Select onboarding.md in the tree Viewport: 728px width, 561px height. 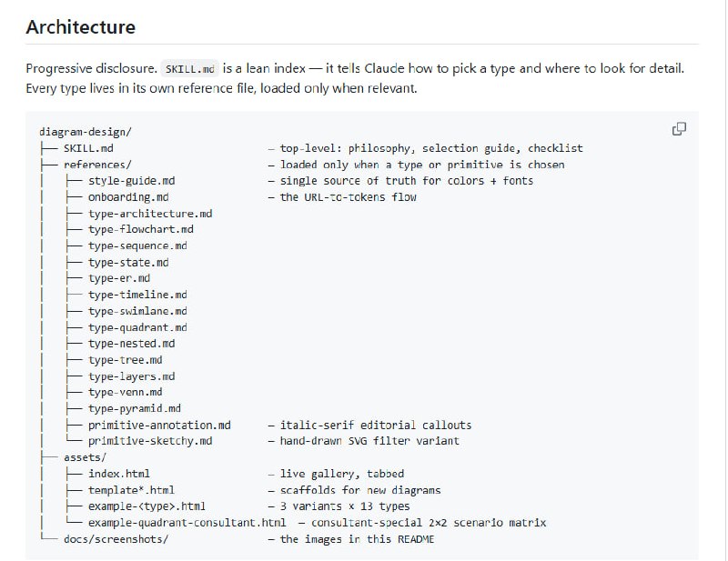point(128,197)
